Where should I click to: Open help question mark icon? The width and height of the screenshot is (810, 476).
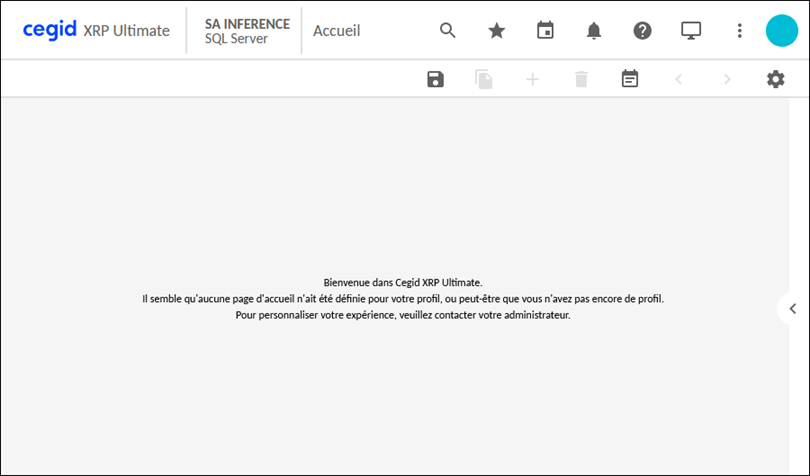643,30
